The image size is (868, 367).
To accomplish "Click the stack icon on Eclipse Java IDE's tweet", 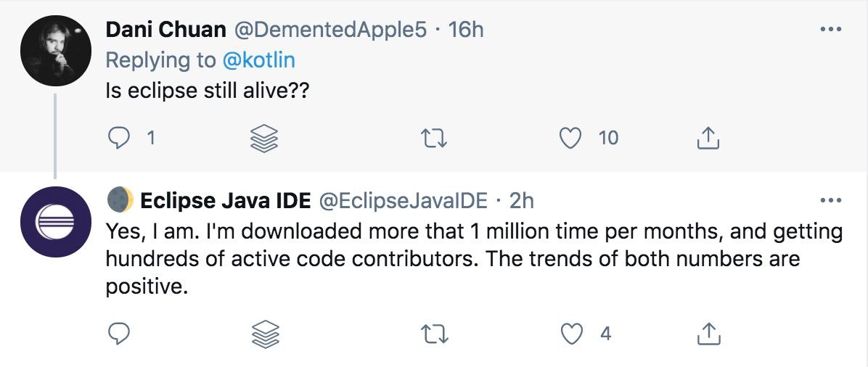I will pyautogui.click(x=265, y=334).
